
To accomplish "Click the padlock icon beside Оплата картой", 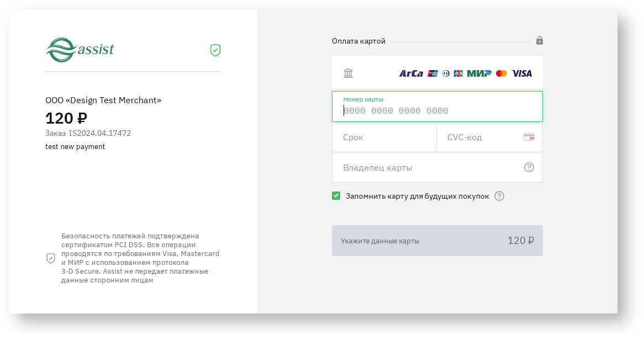I will click(540, 41).
